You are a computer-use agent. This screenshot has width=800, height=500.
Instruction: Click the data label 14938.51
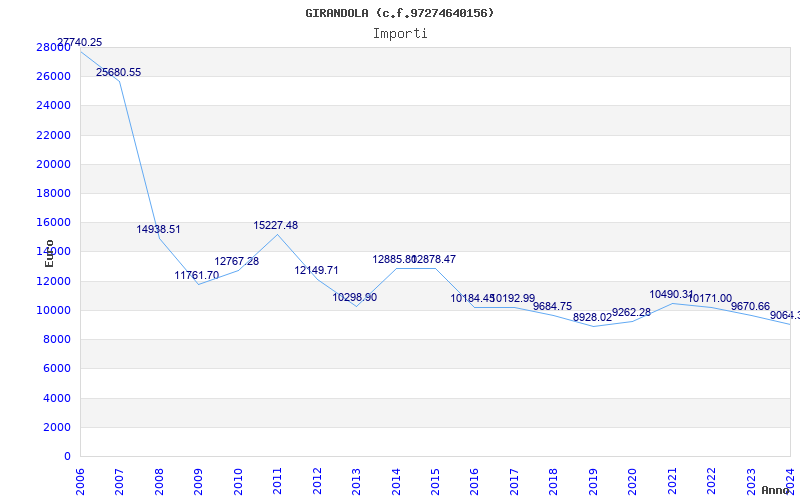[158, 230]
